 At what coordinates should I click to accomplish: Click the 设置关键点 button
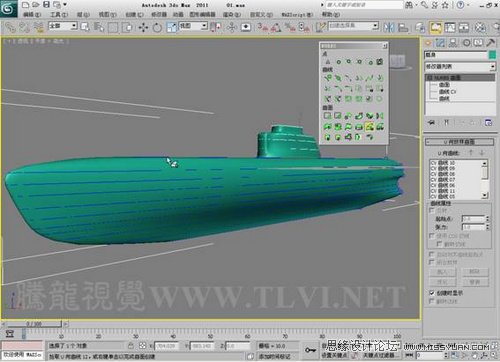[333, 356]
